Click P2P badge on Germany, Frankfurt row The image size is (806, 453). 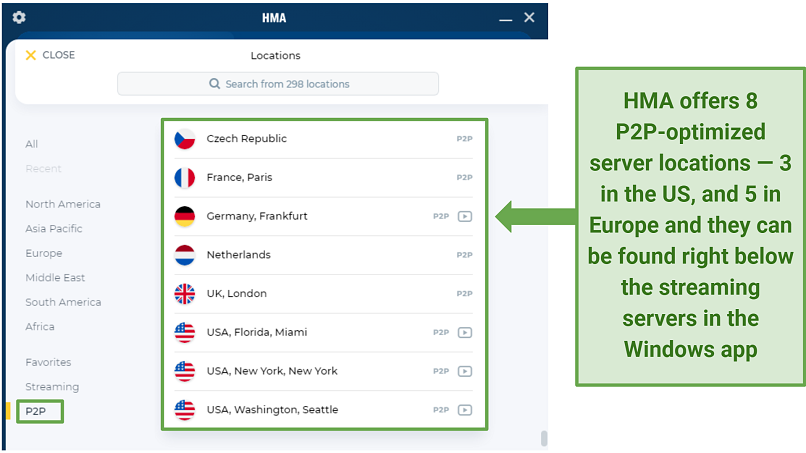441,216
